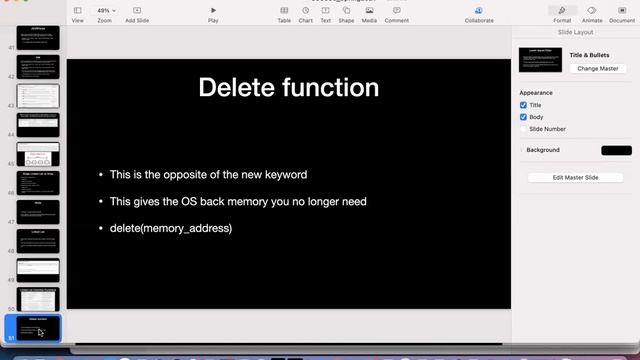Open the View sidebar options icon
640x360 pixels.
[78, 10]
